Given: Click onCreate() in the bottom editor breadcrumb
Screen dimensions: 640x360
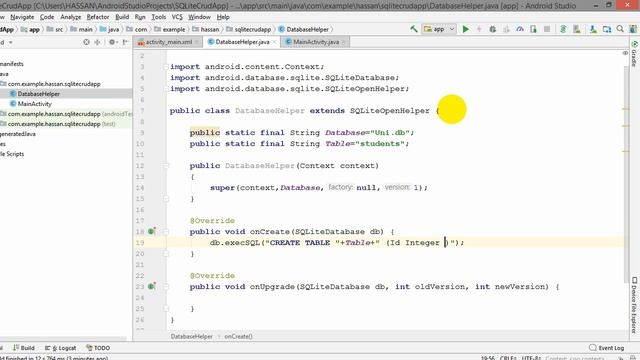Looking at the screenshot, I should pyautogui.click(x=238, y=336).
